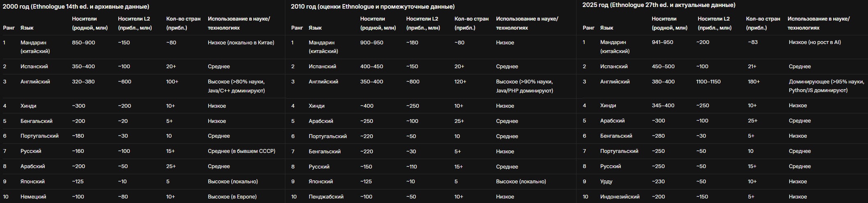The height and width of the screenshot is (203, 868).
Task: Click 'Низкое (но рост в AI)' cell
Action: [815, 42]
